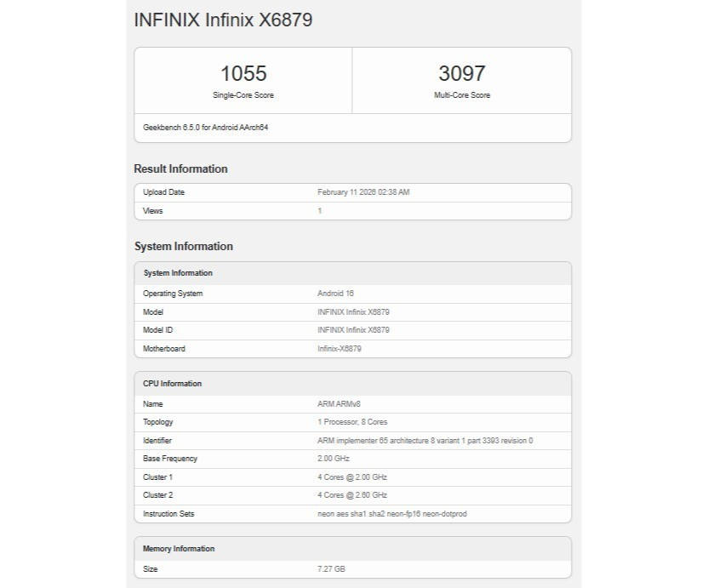Click the System Information table header
Image resolution: width=719 pixels, height=588 pixels.
tap(178, 273)
